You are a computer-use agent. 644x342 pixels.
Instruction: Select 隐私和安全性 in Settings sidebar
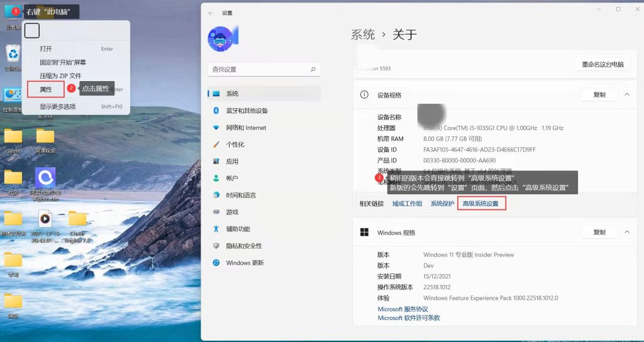coord(244,246)
